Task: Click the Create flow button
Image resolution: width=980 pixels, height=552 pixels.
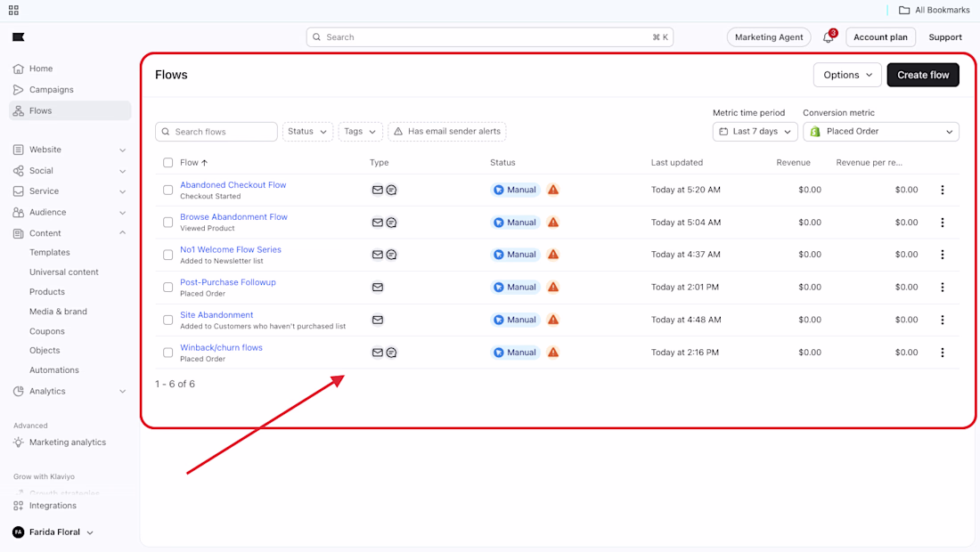Action: [x=922, y=75]
